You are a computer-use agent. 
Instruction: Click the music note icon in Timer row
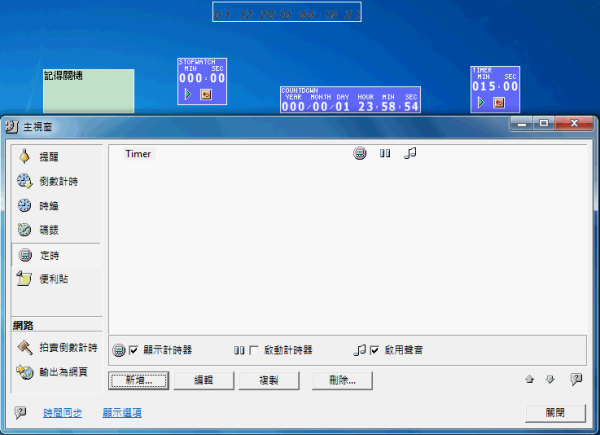(410, 153)
